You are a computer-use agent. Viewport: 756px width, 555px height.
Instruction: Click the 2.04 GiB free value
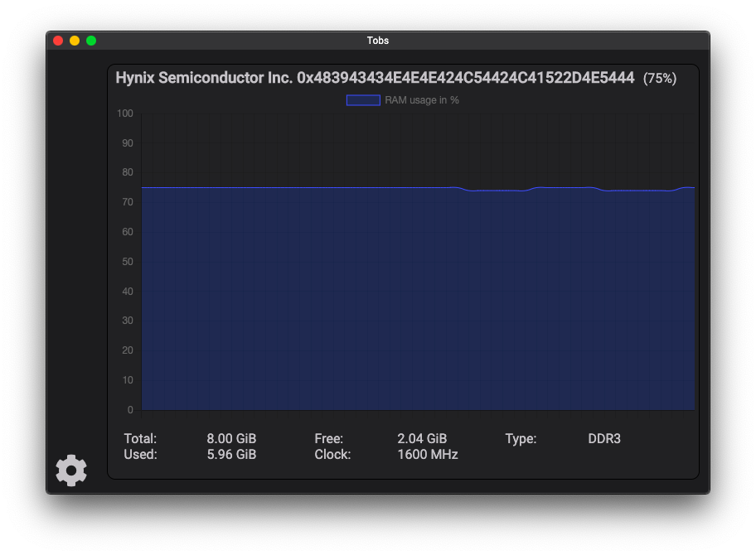(422, 438)
